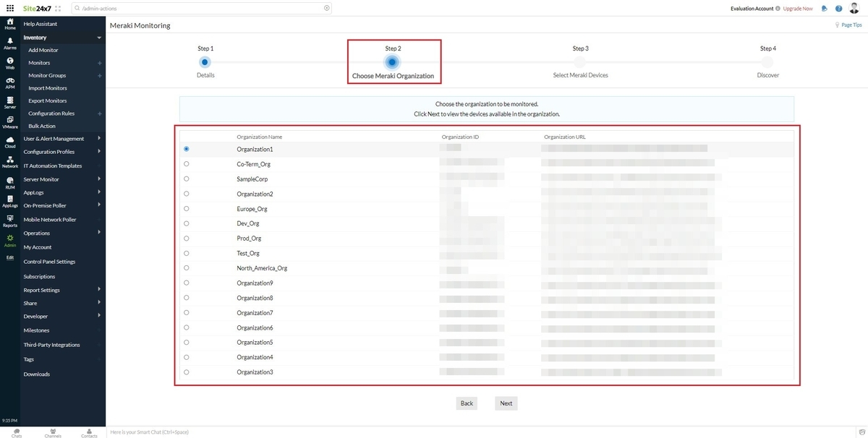The width and height of the screenshot is (868, 438).
Task: Expand the Server Monitor submenu
Action: click(x=99, y=179)
